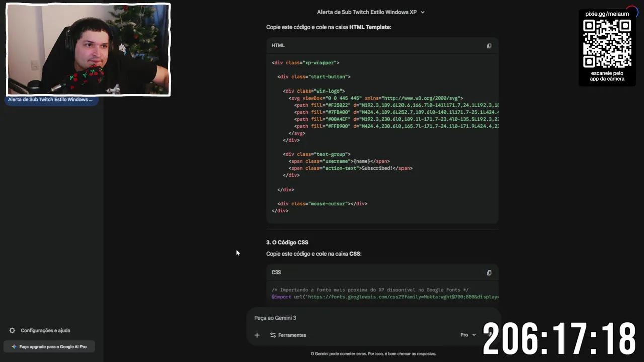The width and height of the screenshot is (644, 362).
Task: Click the mouse-cursor div code line
Action: tap(323, 204)
